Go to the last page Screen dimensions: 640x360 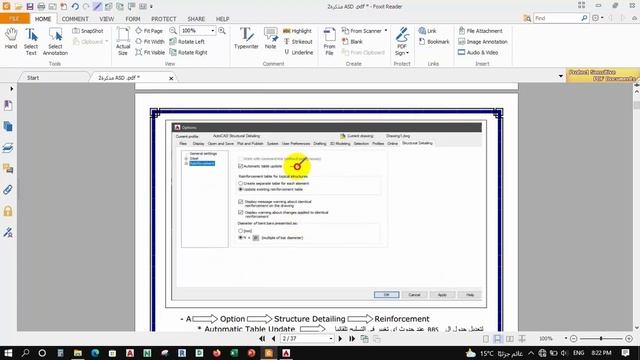[351, 339]
